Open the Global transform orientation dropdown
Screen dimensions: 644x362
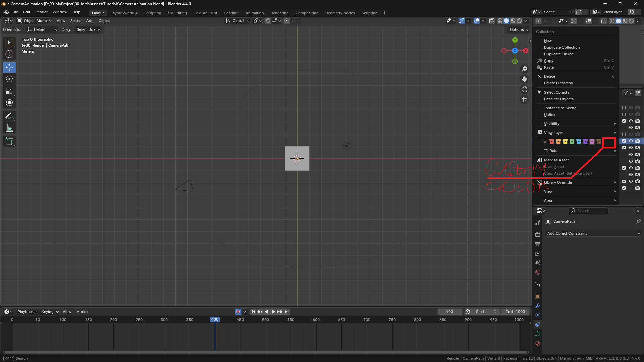click(237, 21)
